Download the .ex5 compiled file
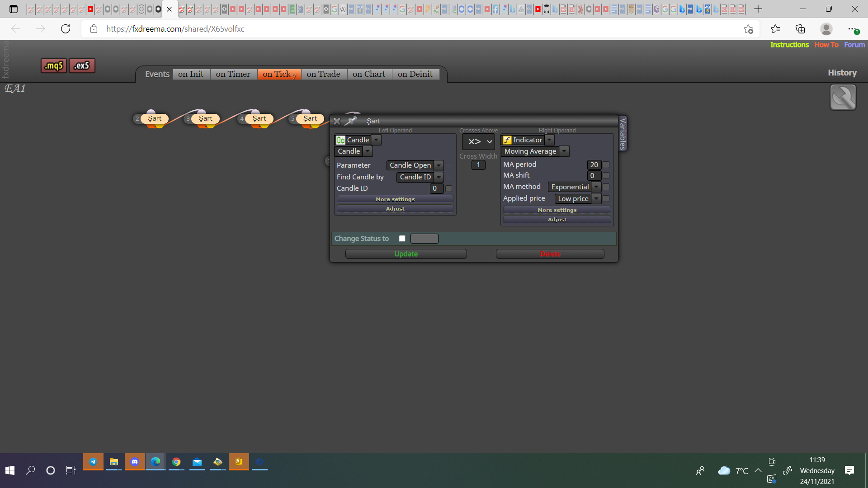Viewport: 868px width, 488px height. pos(82,66)
